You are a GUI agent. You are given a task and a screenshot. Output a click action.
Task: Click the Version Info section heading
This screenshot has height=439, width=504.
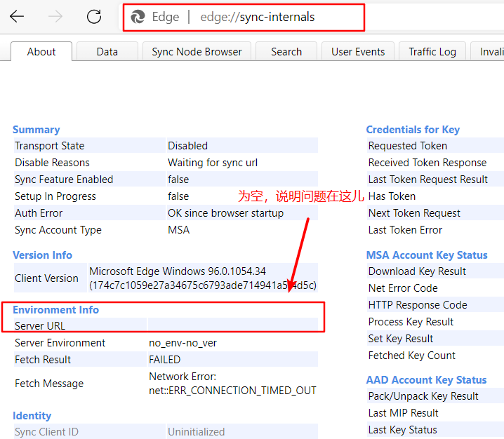(x=43, y=255)
